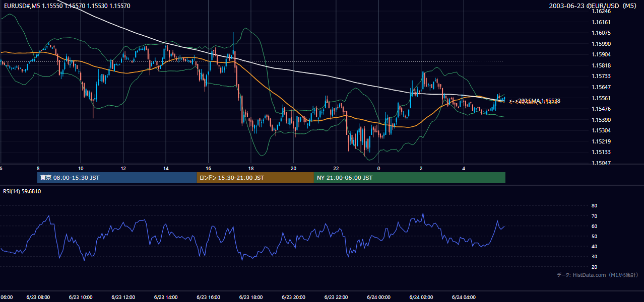The width and height of the screenshot is (644, 302).
Task: Click hour tick 22 under price chart
Action: tap(336, 168)
